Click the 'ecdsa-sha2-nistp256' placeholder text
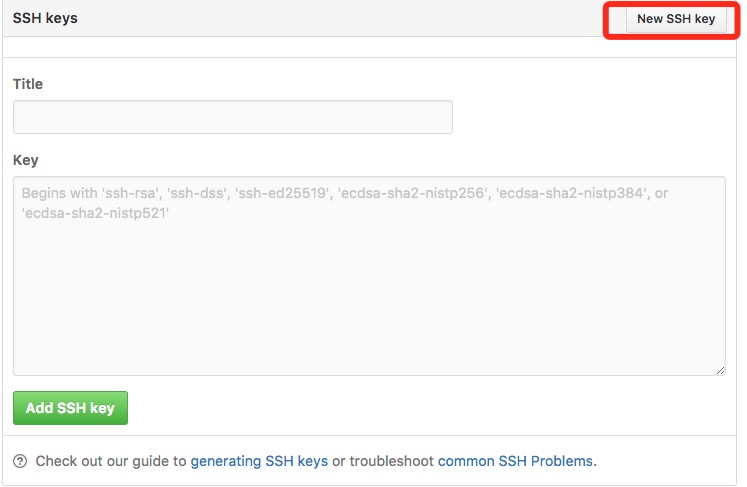The width and height of the screenshot is (747, 487). 414,193
